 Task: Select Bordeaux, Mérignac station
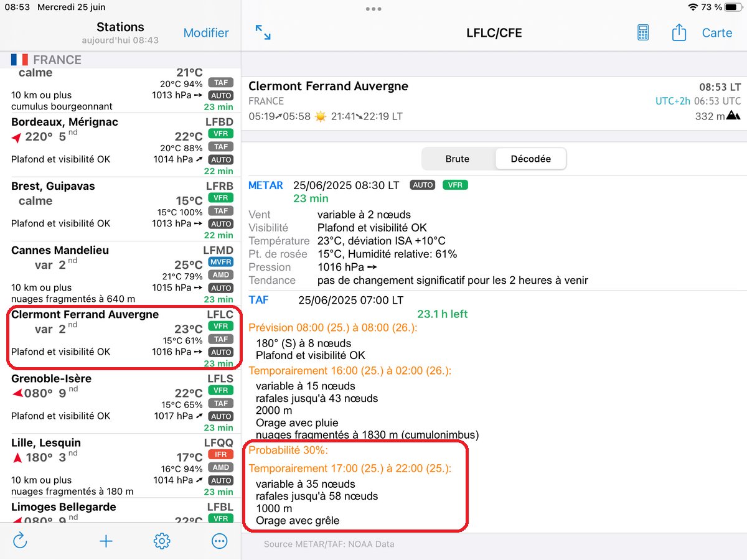120,144
